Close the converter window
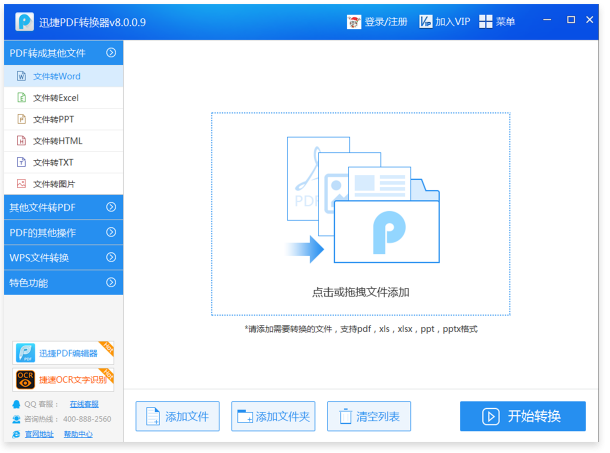This screenshot has height=453, width=610. (x=590, y=19)
